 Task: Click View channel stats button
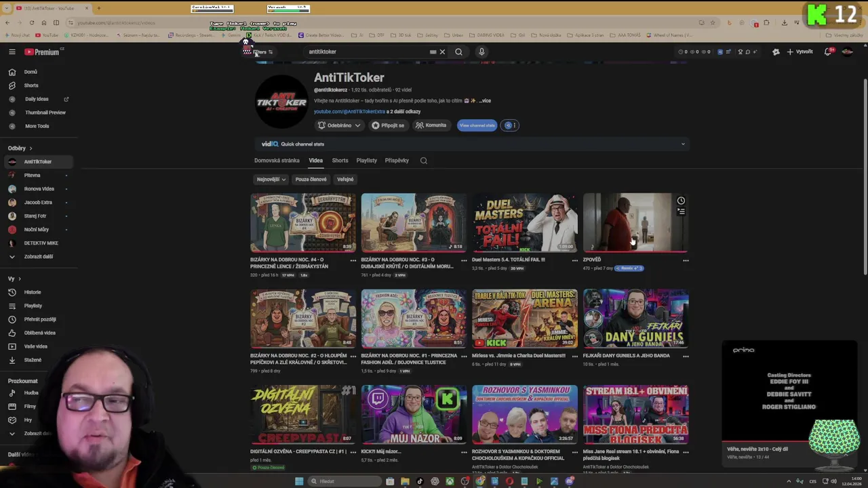[x=477, y=125]
